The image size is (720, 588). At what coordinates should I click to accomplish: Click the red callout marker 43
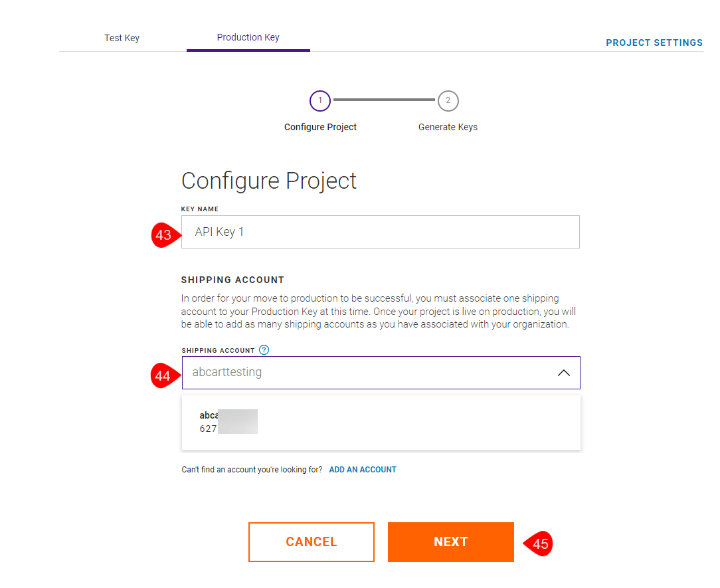point(163,235)
